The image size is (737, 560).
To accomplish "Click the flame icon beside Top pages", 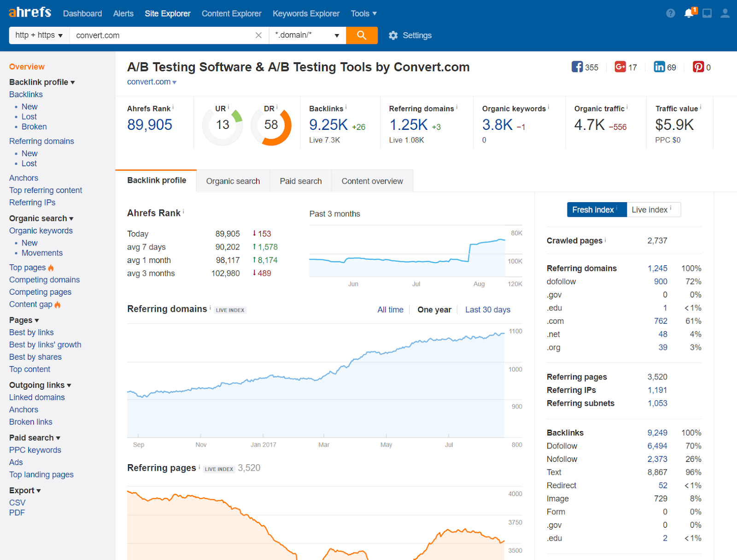I will [51, 268].
